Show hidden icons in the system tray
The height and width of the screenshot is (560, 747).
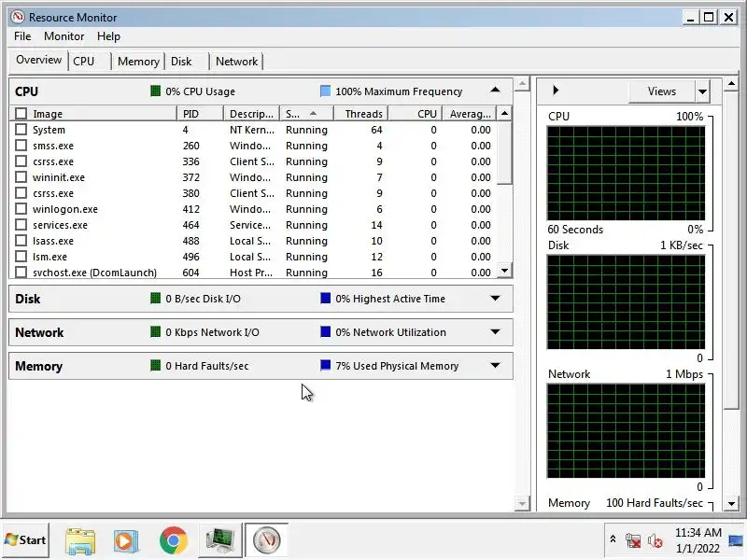click(613, 539)
